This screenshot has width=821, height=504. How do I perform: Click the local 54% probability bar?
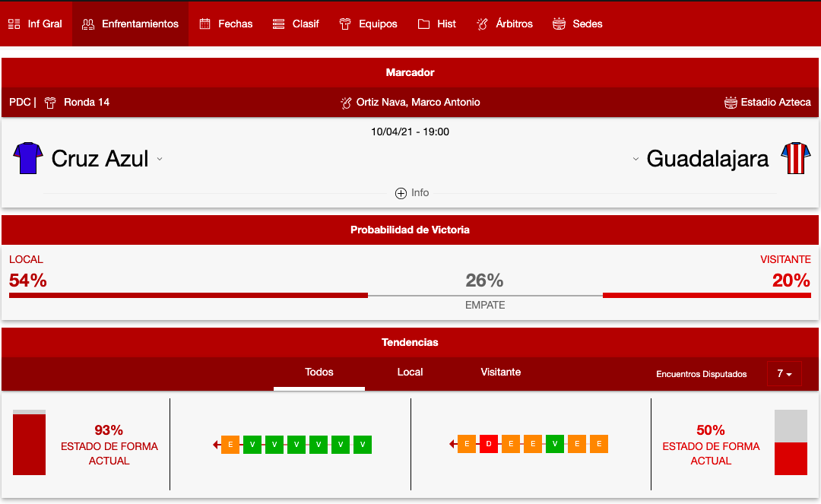[189, 296]
